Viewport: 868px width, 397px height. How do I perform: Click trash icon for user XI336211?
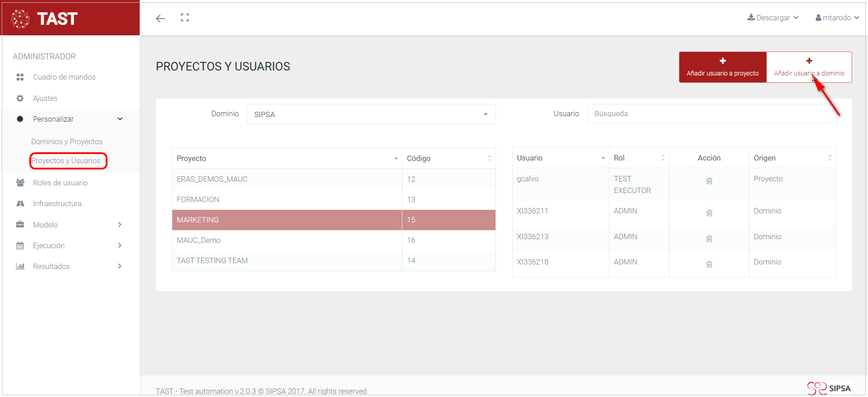[x=709, y=213]
